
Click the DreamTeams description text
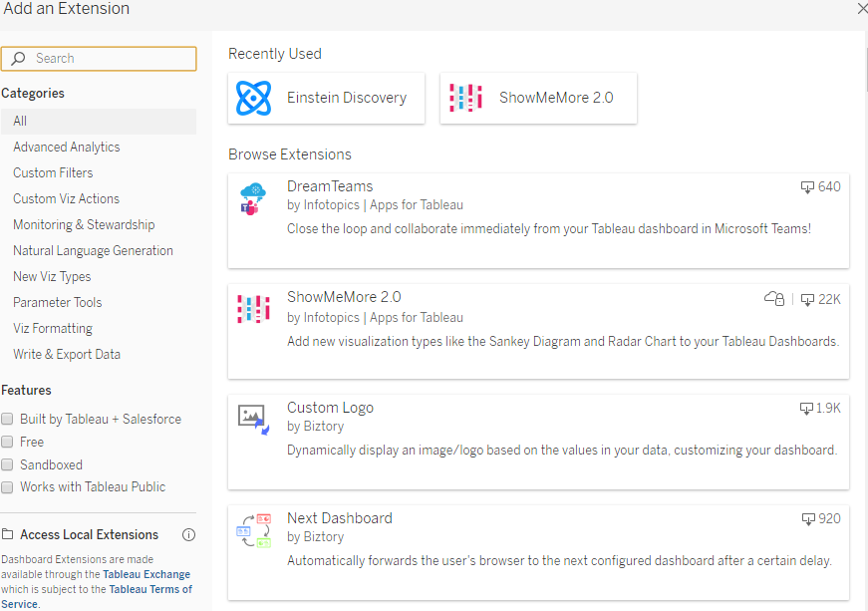[x=549, y=229]
